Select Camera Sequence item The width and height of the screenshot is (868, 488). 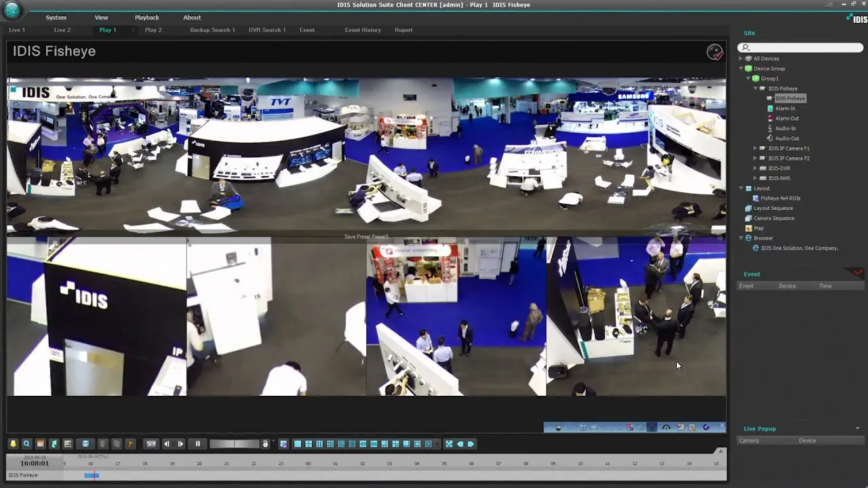(x=774, y=218)
